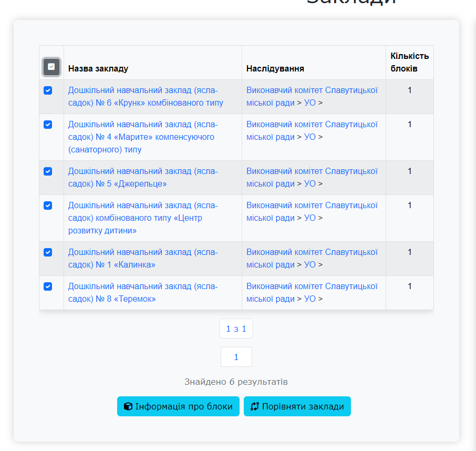Open the «Центр розвитку дитини» institution link
This screenshot has width=476, height=451.
[x=142, y=218]
